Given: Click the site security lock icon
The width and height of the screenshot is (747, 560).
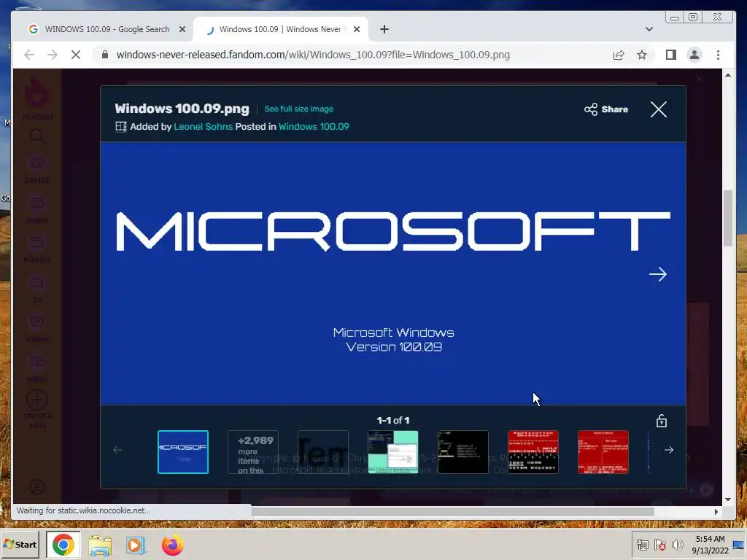Looking at the screenshot, I should (105, 55).
